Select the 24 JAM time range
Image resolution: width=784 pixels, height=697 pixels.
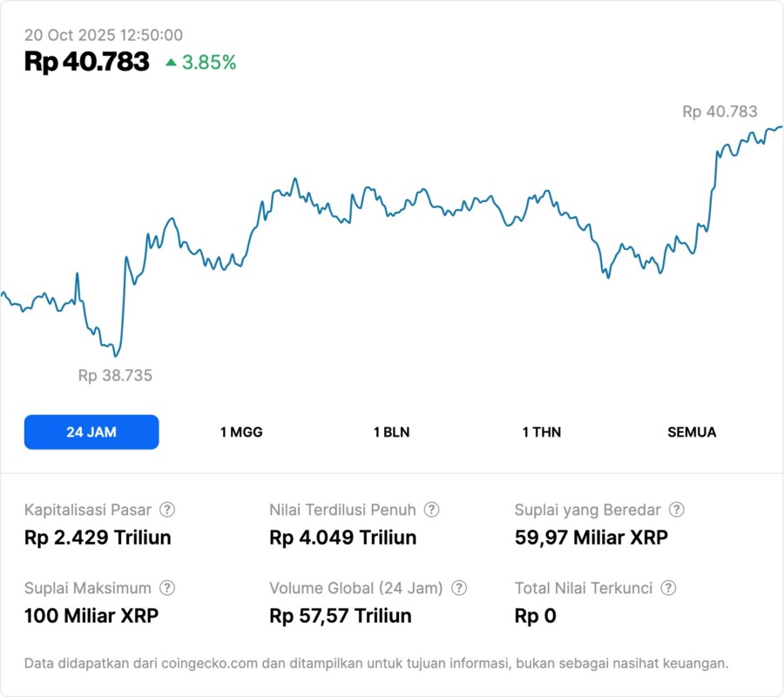click(x=91, y=432)
